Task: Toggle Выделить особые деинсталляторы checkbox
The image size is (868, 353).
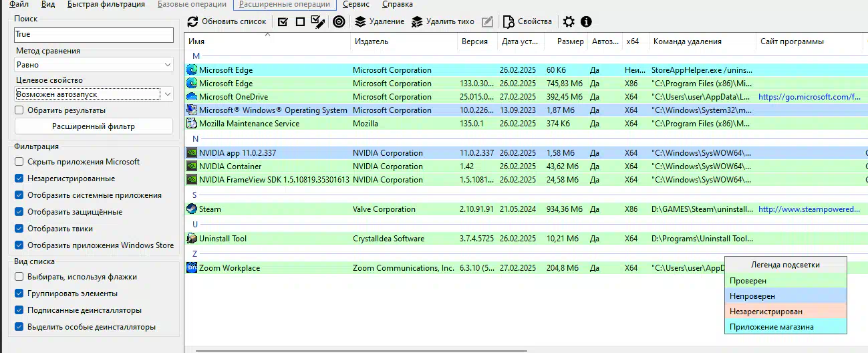Action: coord(19,327)
